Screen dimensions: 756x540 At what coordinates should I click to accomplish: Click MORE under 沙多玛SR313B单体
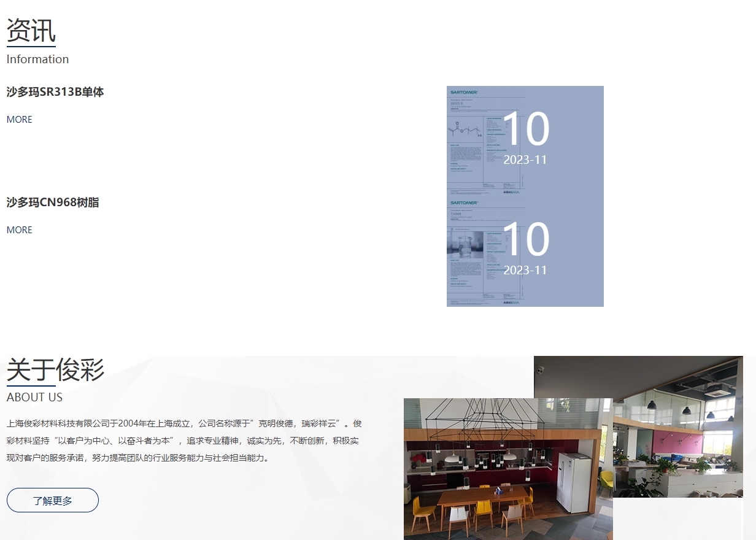(19, 120)
